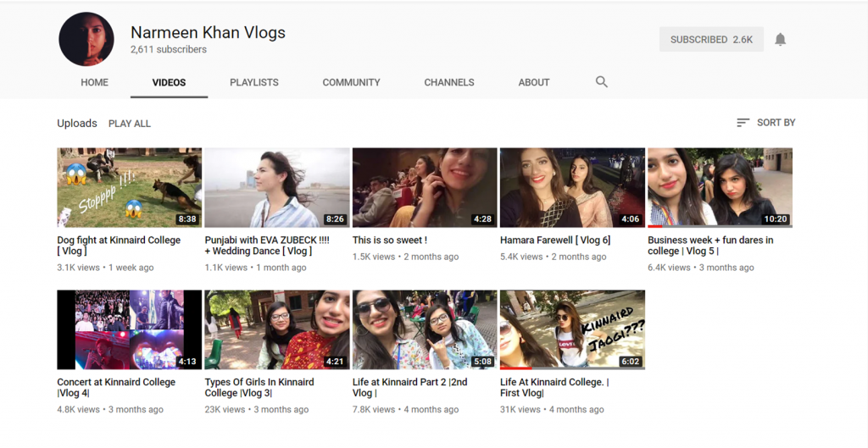
Task: Click the Sort By filter icon
Action: (x=743, y=123)
